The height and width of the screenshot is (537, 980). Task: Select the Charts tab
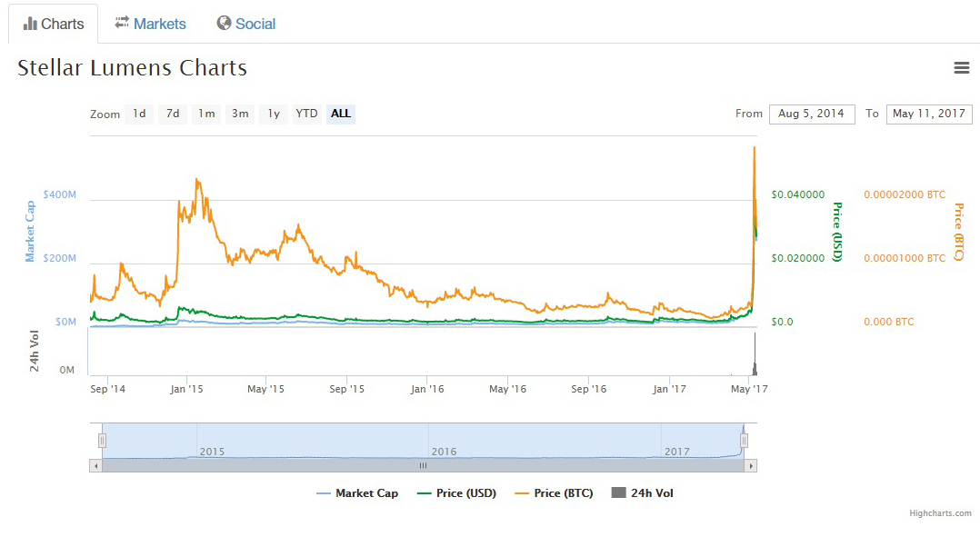(53, 24)
